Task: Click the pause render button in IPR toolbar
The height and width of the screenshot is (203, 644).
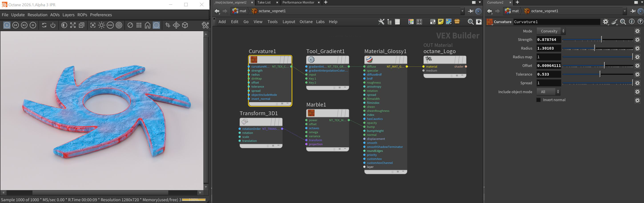Action: tap(33, 25)
